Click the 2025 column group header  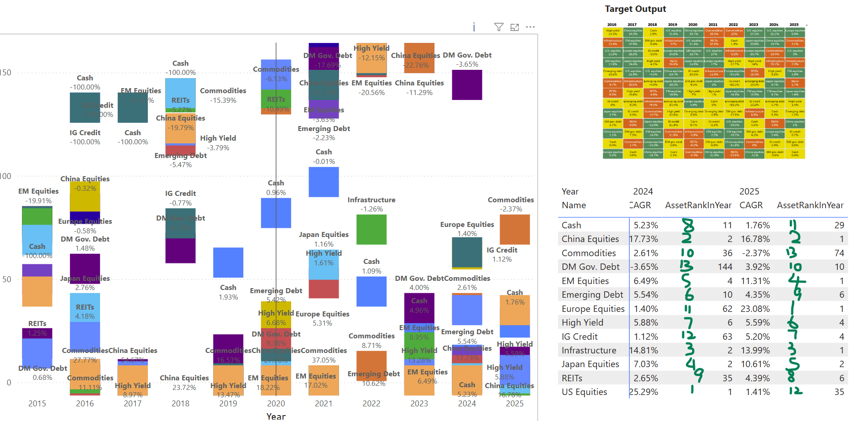tap(749, 191)
